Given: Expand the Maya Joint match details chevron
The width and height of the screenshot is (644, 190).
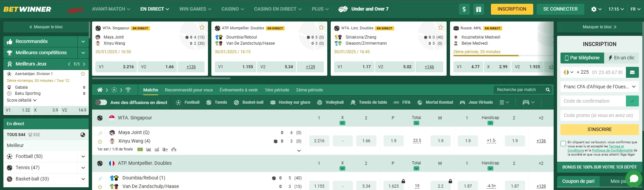Looking at the screenshot, I should tap(299, 150).
